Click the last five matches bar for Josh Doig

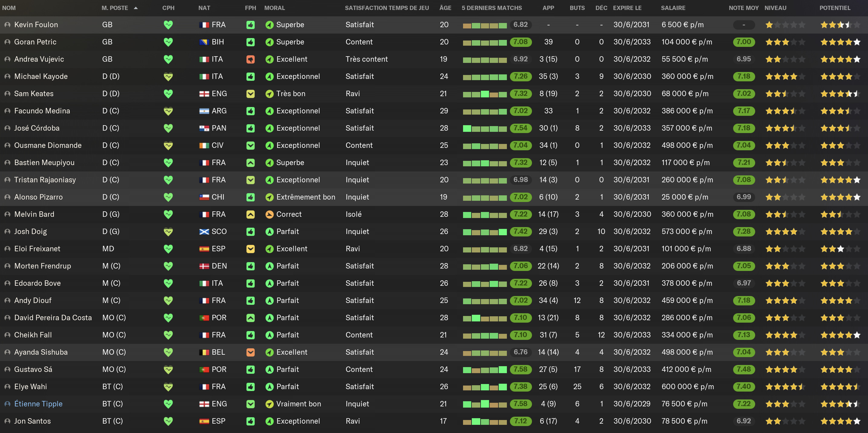click(485, 232)
